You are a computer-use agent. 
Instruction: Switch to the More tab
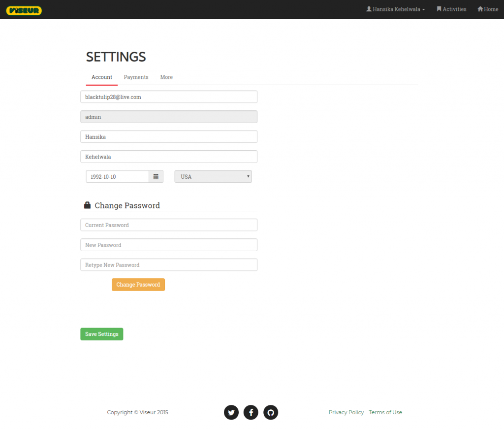pyautogui.click(x=166, y=77)
